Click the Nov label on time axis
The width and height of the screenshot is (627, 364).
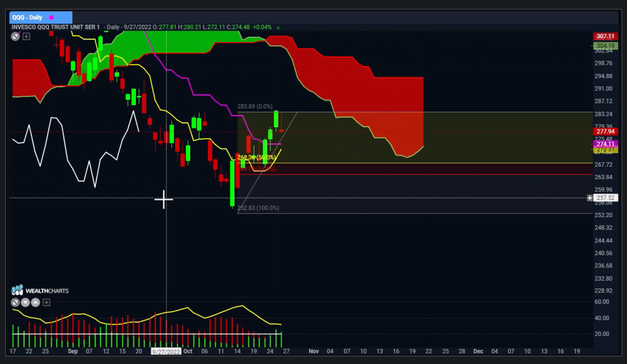[x=313, y=351]
